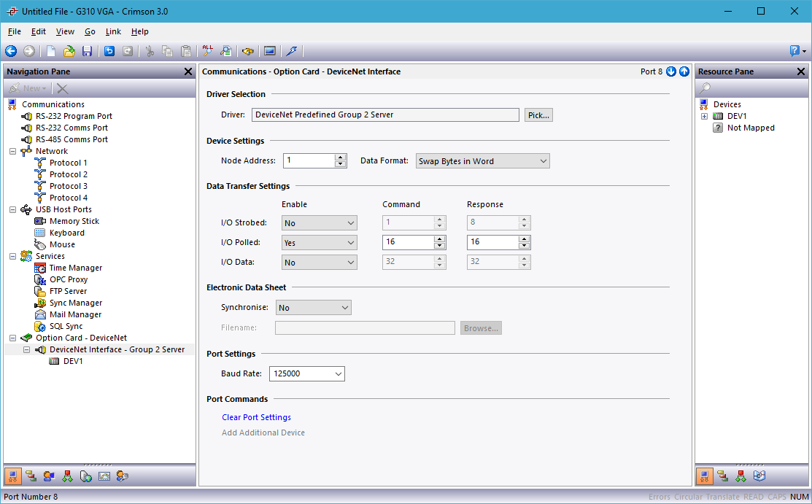Open the Edit menu
Image resolution: width=812 pixels, height=504 pixels.
39,31
